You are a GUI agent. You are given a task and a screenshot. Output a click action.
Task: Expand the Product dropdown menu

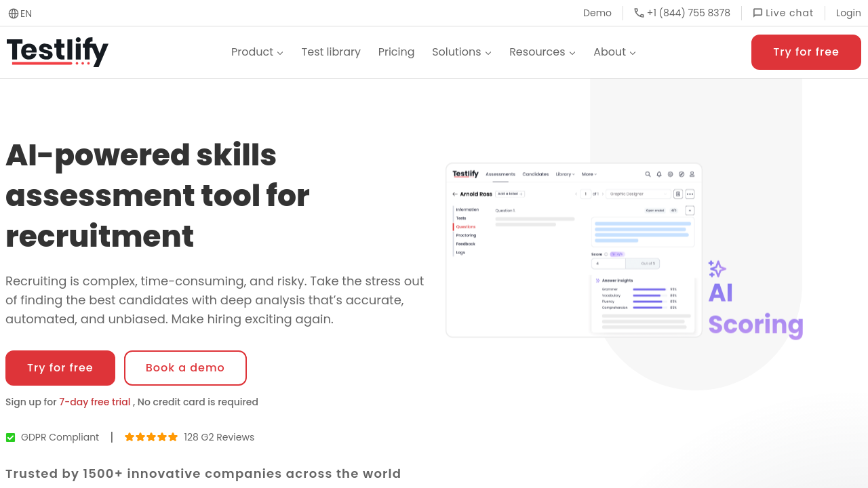coord(257,52)
